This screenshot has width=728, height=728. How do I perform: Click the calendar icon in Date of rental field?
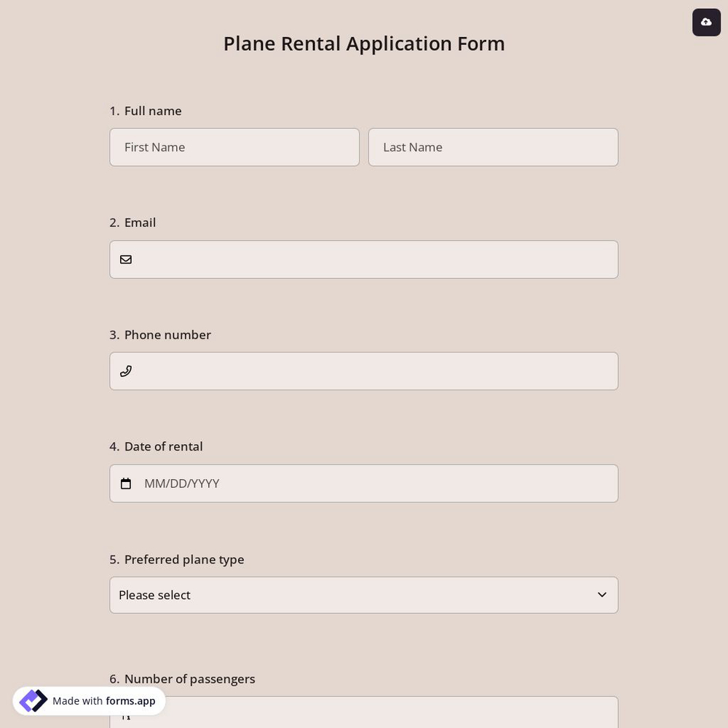click(126, 483)
